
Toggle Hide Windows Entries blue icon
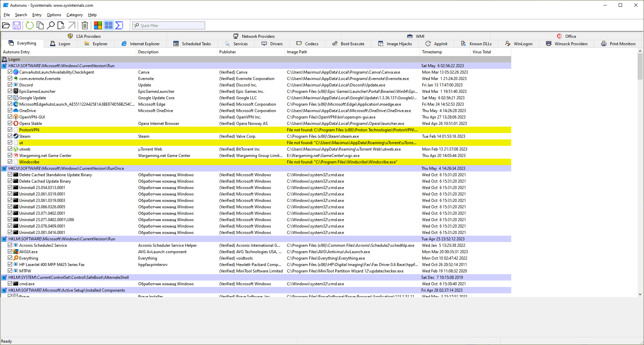[x=108, y=25]
